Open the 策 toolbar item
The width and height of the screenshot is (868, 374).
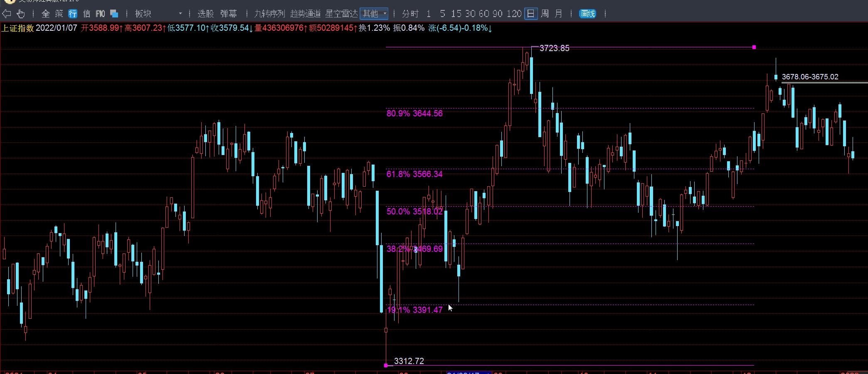(x=59, y=14)
